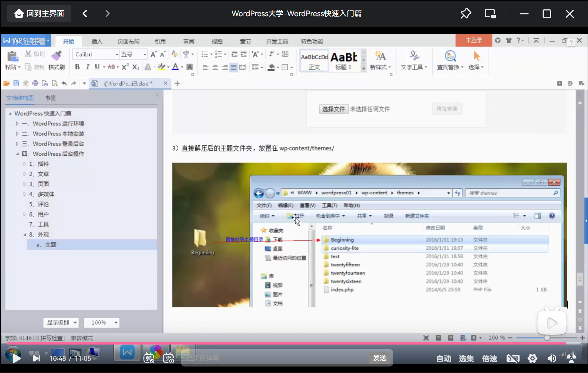Open the 视图 ribbon tab

click(217, 41)
